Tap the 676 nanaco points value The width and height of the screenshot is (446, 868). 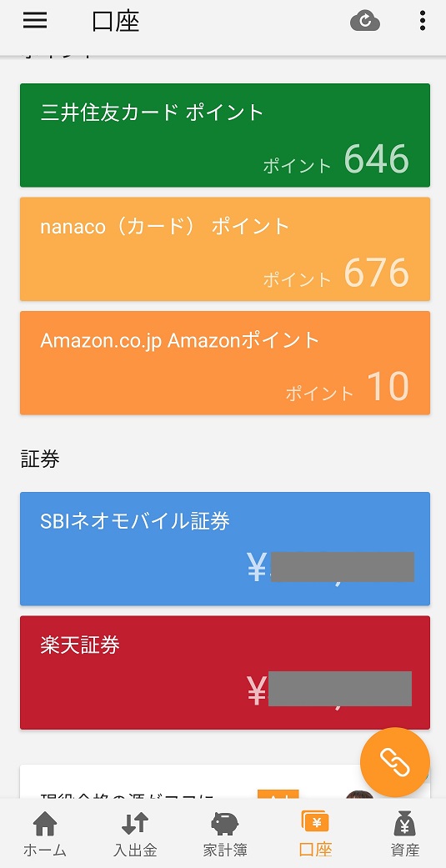[x=376, y=273]
